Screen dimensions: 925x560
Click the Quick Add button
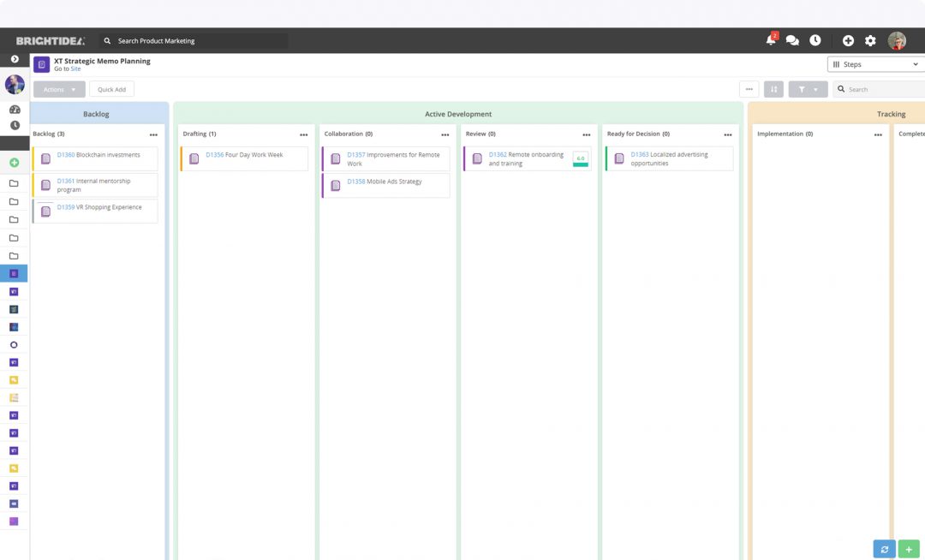111,89
